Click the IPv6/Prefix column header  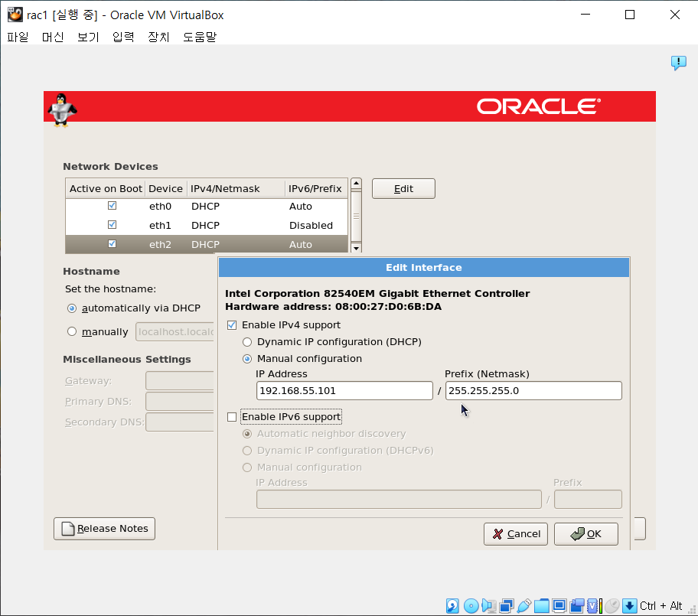pyautogui.click(x=316, y=189)
